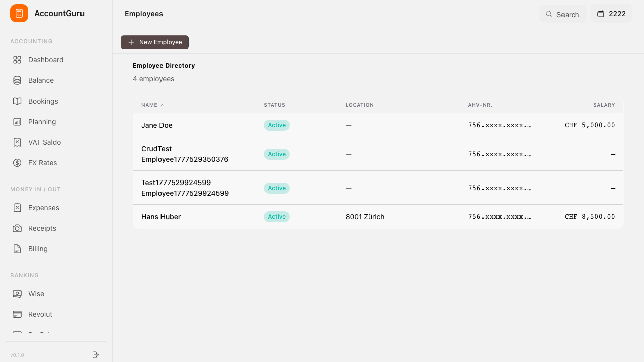
Task: Click the 4 employees count text
Action: (x=153, y=79)
